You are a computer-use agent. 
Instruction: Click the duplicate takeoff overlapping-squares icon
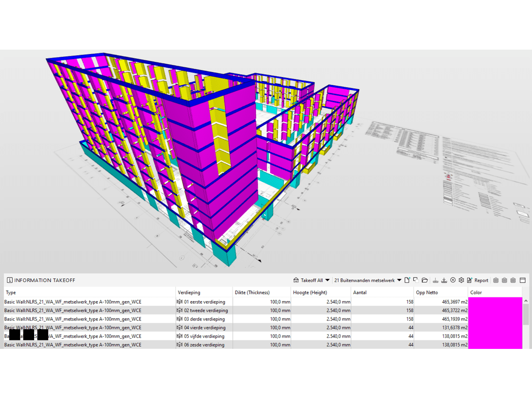click(416, 280)
